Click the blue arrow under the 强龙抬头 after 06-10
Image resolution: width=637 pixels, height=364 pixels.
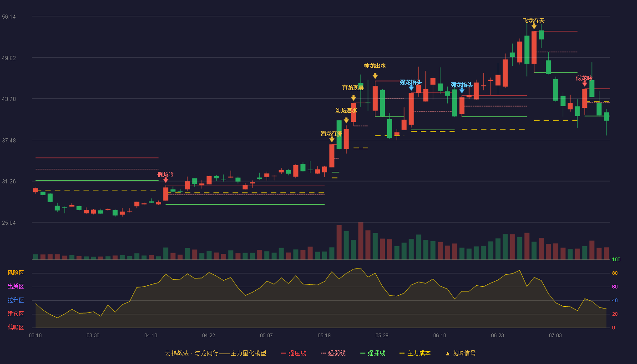click(x=462, y=91)
